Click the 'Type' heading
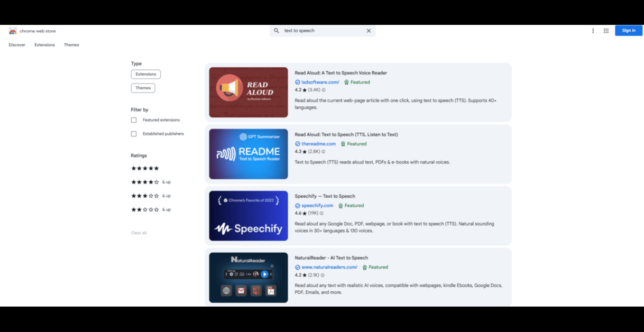 tap(136, 64)
